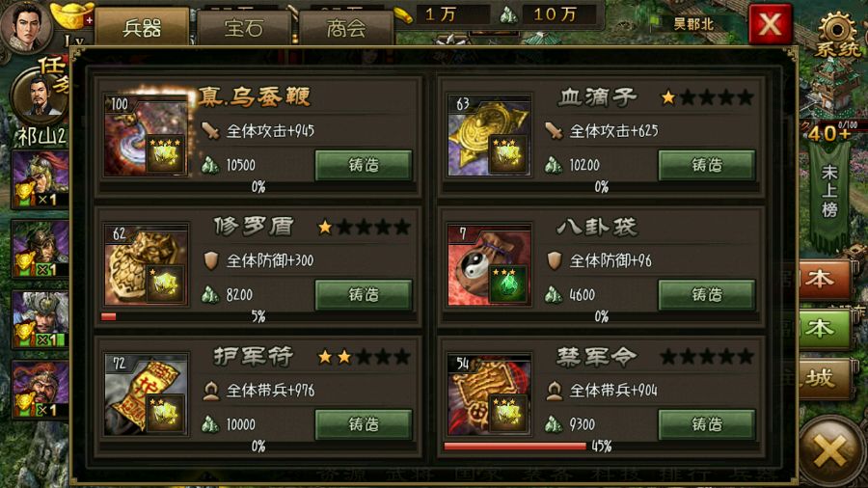This screenshot has width=868, height=488.
Task: Click 铸造 button for 血滴子
Action: (x=707, y=165)
